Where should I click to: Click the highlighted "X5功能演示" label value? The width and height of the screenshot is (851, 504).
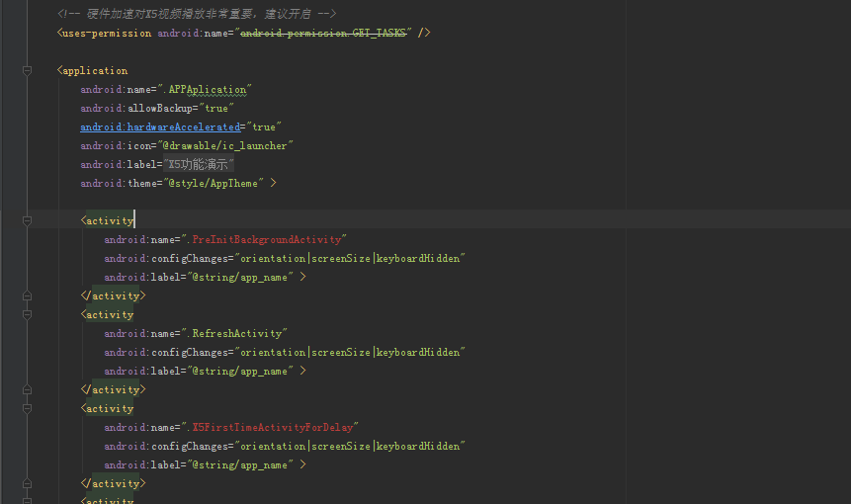coord(198,164)
